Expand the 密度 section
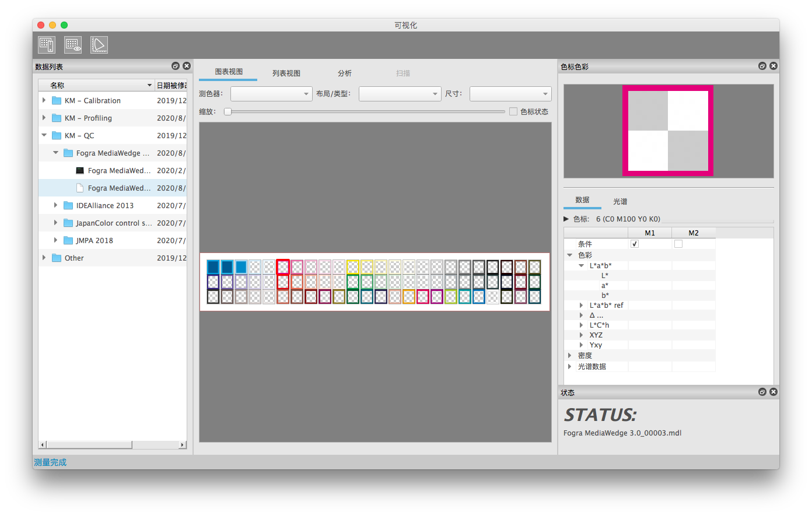 [570, 355]
